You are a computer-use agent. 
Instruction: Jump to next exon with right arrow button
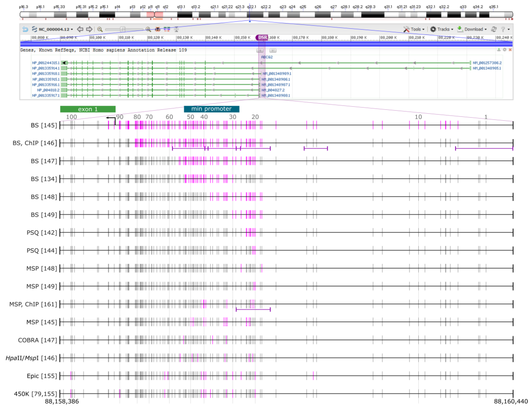click(273, 51)
